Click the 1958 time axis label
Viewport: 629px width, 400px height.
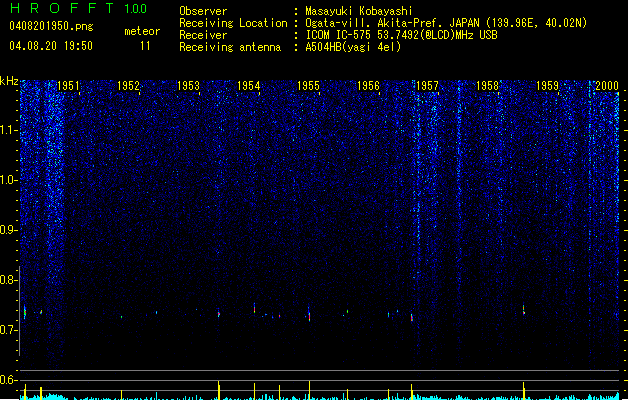pyautogui.click(x=487, y=86)
